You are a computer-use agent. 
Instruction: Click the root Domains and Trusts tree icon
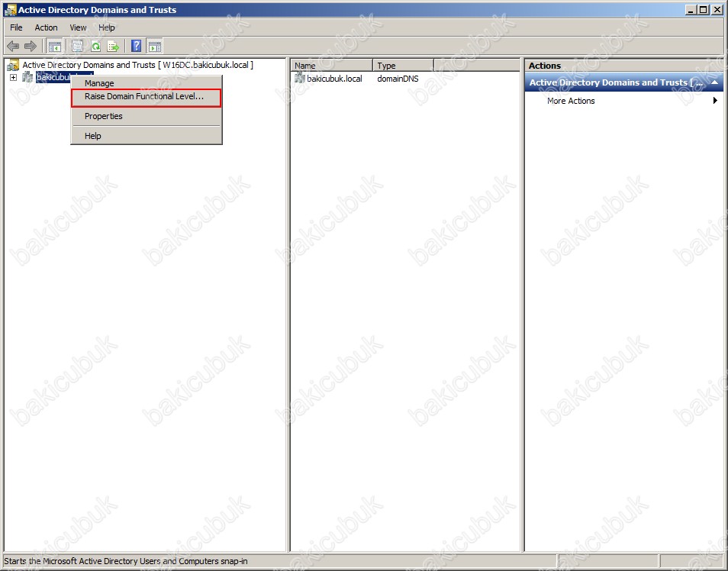pos(13,65)
